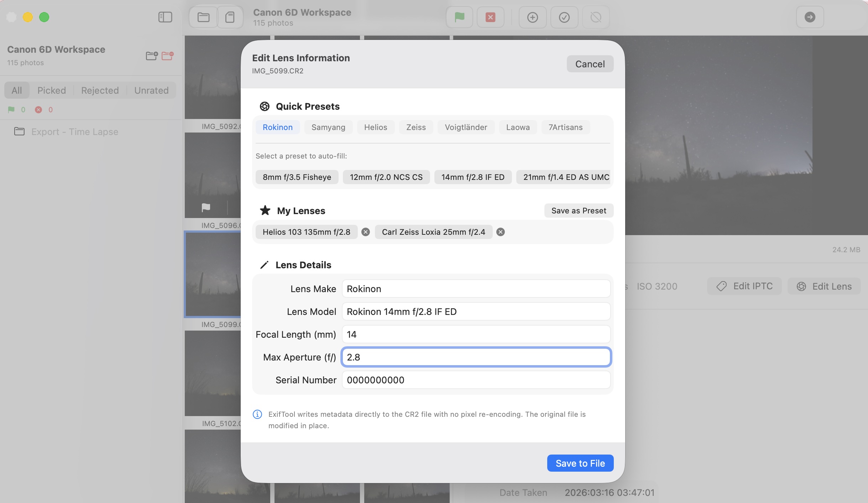Click the Lens Details pencil icon
The image size is (868, 503).
point(264,265)
